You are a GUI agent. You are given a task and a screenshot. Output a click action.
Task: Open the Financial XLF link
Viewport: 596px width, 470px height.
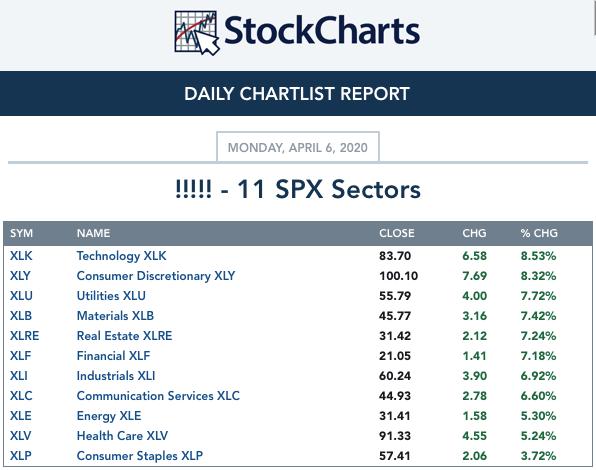tap(113, 356)
